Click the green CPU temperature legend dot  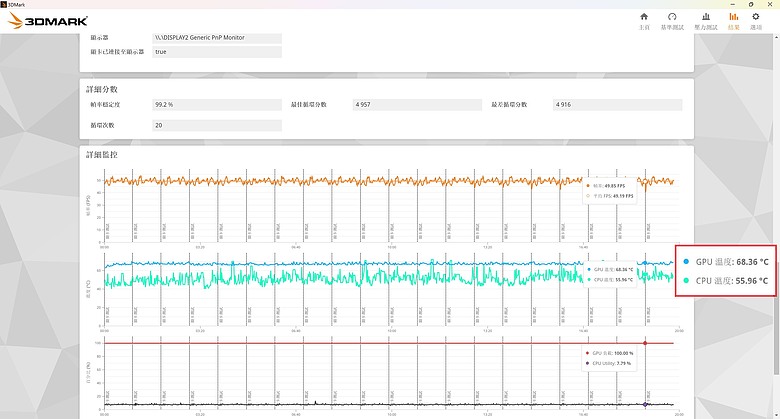[x=686, y=281]
